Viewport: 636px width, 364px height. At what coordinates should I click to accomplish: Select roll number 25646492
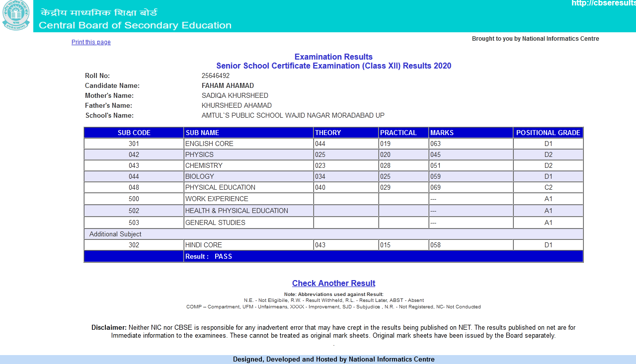[216, 76]
